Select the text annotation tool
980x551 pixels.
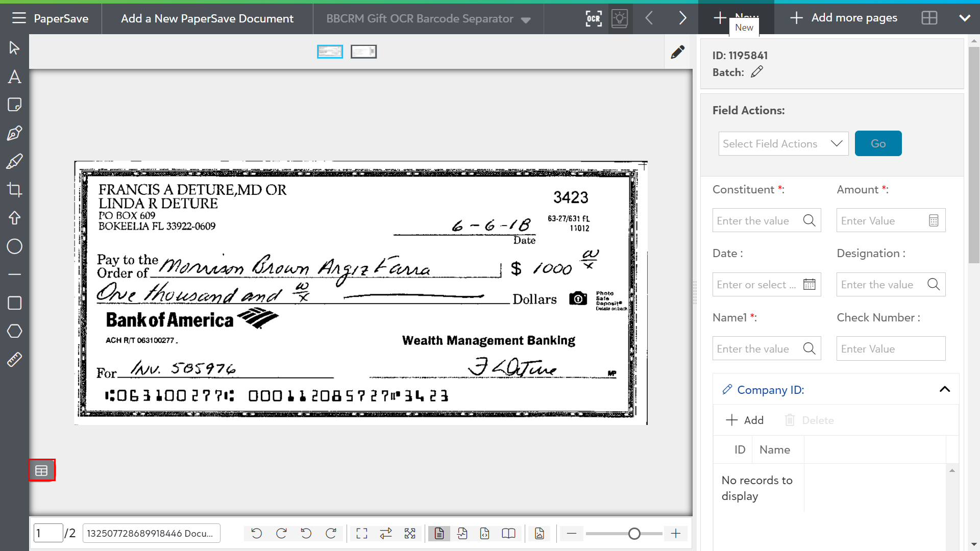point(14,77)
